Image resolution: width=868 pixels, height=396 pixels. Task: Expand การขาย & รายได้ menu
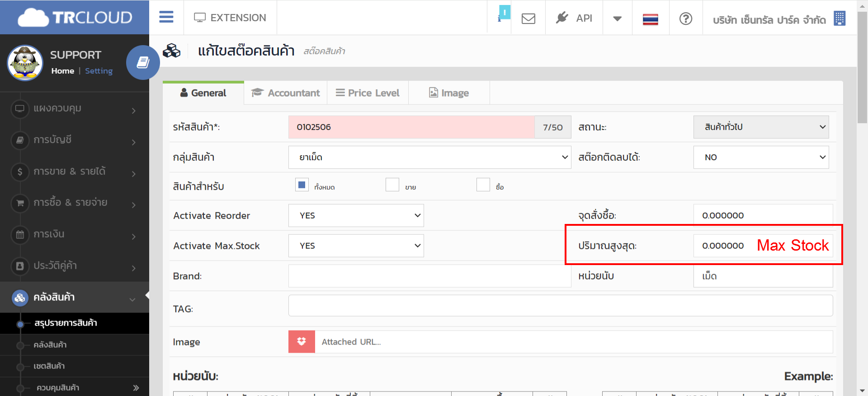(75, 172)
